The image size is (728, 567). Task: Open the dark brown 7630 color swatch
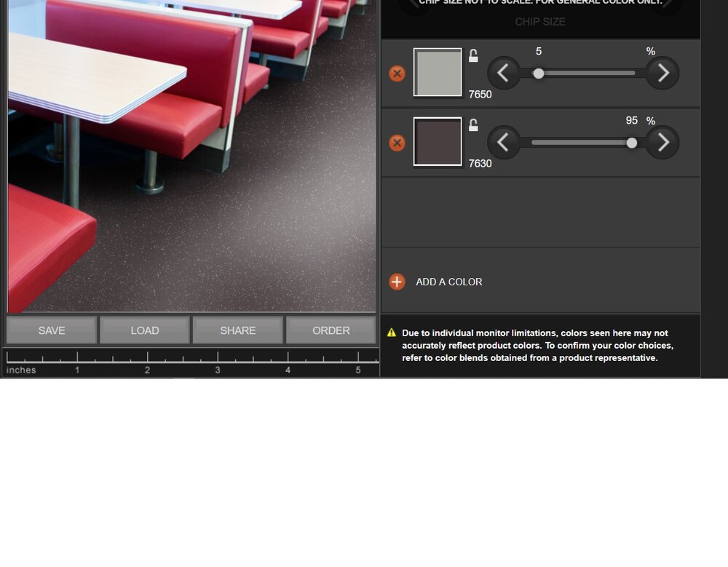point(438,142)
